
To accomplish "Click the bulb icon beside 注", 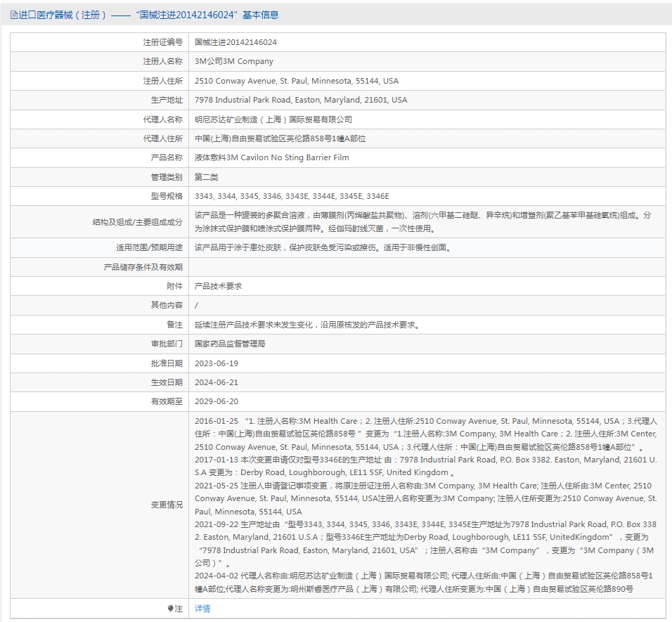I will coord(170,608).
